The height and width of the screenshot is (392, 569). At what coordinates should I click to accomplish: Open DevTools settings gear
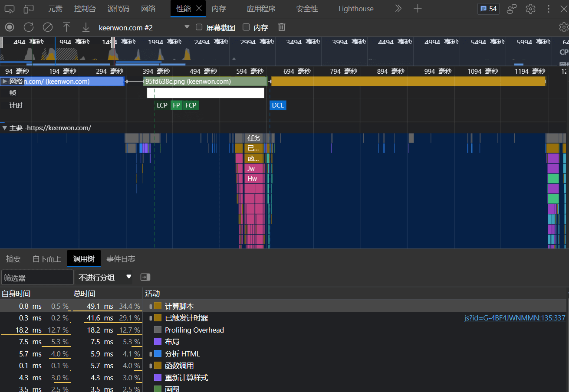point(530,9)
